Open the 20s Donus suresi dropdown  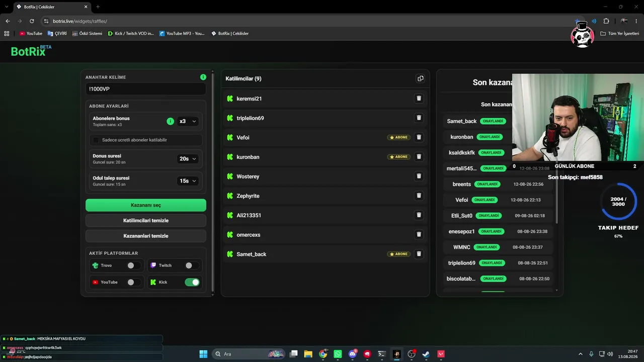tap(188, 159)
